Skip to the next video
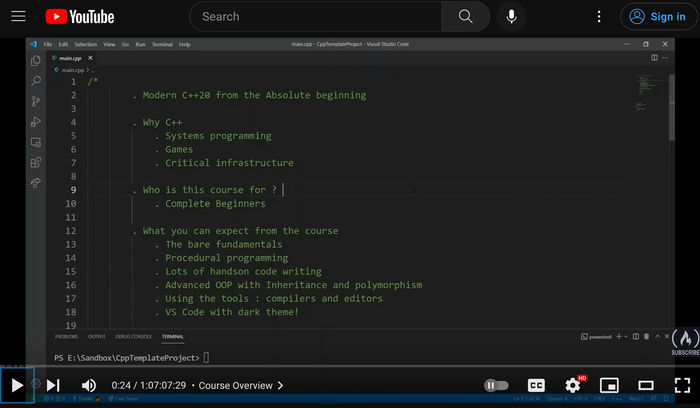 [x=53, y=385]
